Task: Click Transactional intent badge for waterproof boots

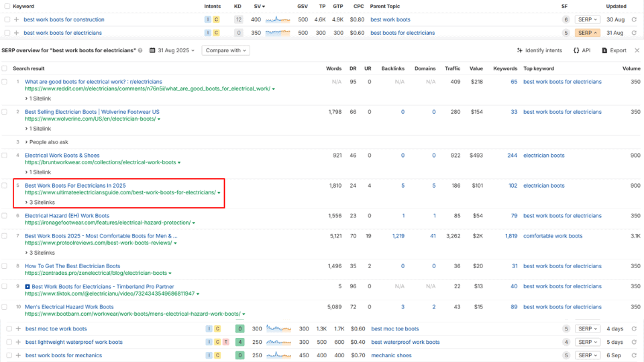Action: click(225, 342)
